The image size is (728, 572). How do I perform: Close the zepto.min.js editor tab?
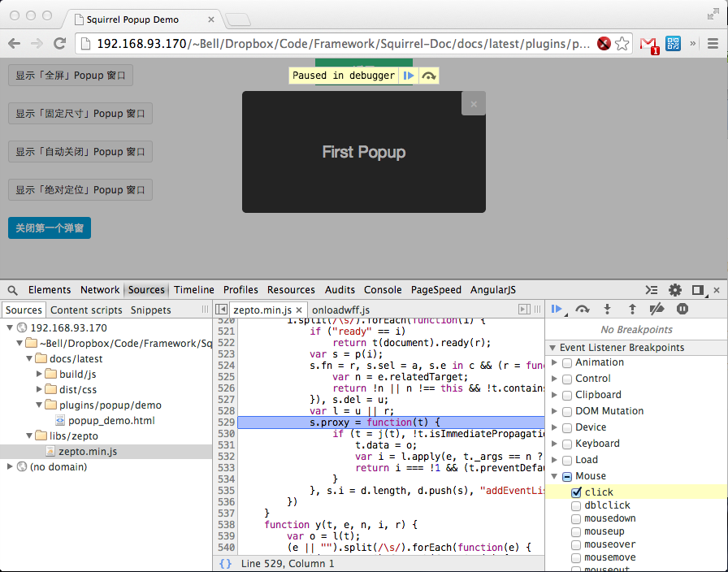(x=299, y=310)
